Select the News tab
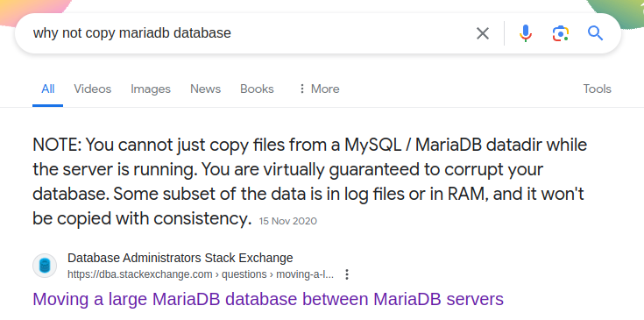644x320 pixels. (205, 89)
